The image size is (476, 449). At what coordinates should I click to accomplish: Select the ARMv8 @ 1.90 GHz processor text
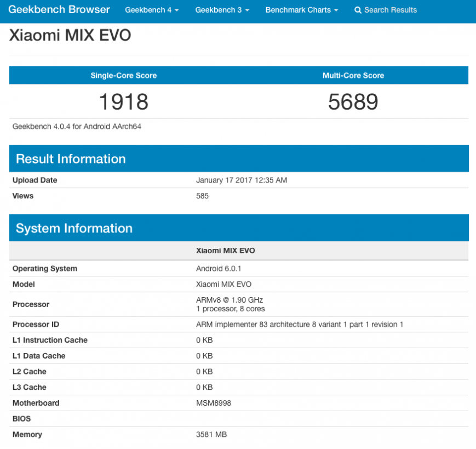230,300
